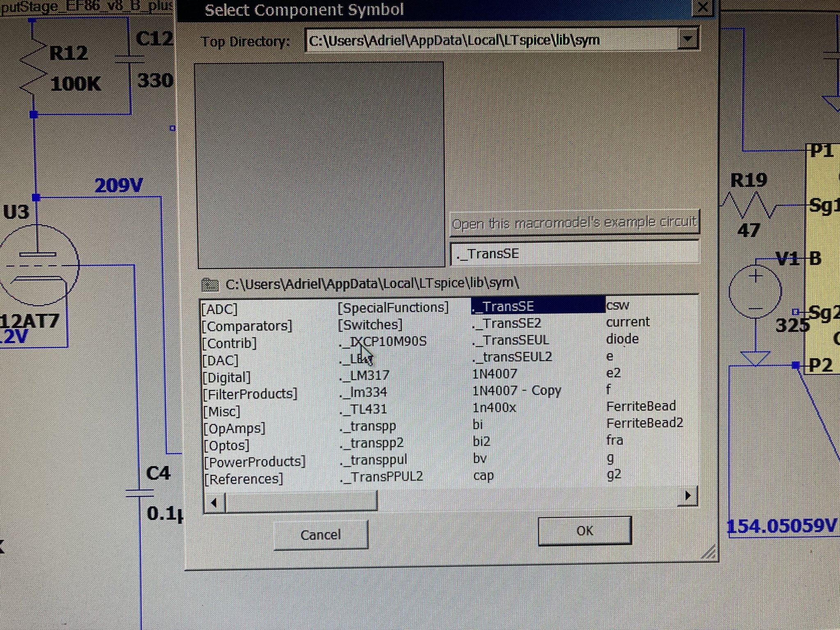Image resolution: width=840 pixels, height=630 pixels.
Task: Click the symbol name input field
Action: pos(574,253)
